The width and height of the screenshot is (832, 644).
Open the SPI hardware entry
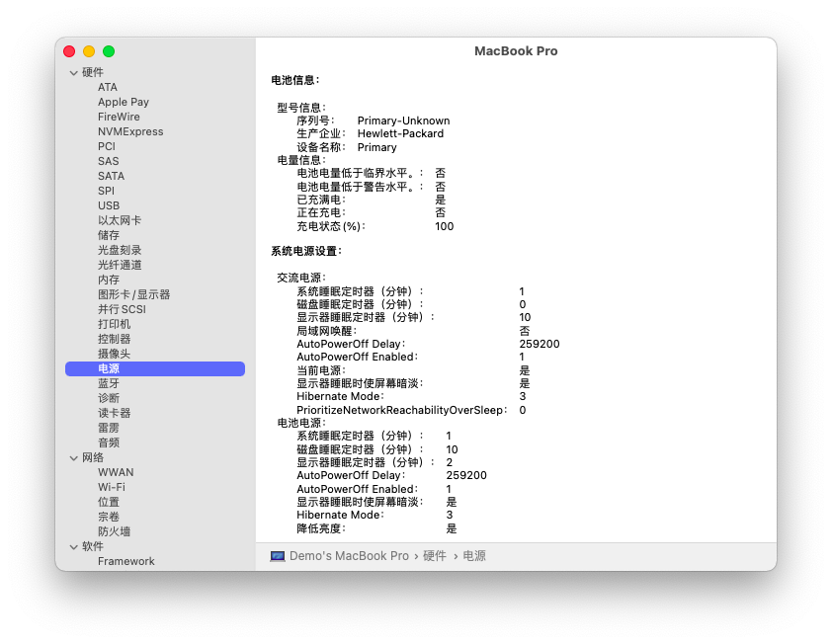pos(106,191)
